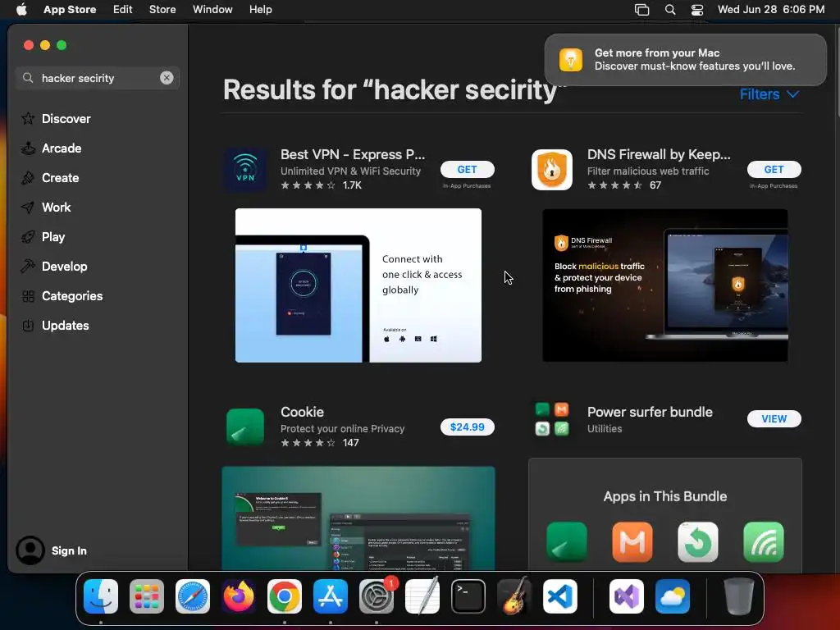
Task: Select green Cookie icon in bundle apps
Action: 566,541
